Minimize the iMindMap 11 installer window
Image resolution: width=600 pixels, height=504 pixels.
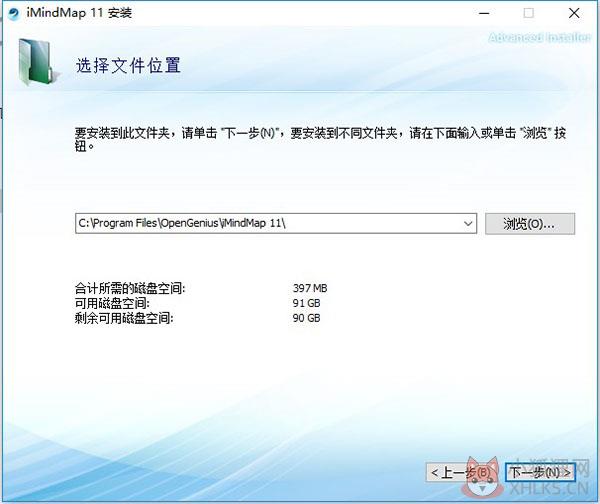click(x=484, y=13)
